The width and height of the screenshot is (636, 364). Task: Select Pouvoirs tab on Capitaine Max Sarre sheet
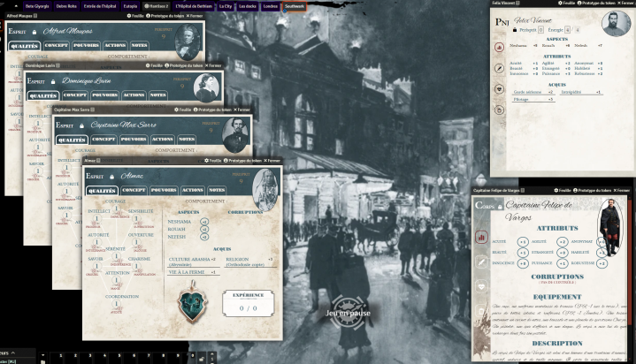(x=134, y=139)
